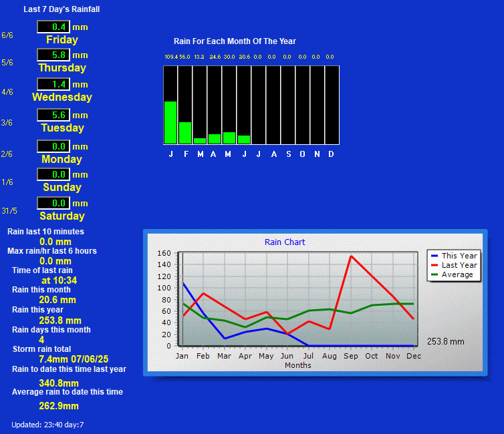The width and height of the screenshot is (504, 434).
Task: Click the Rain days this month value 4
Action: tap(41, 340)
